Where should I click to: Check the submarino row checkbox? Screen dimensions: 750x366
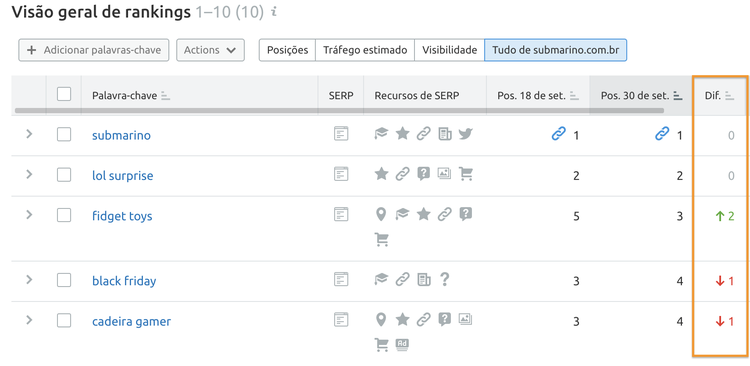coord(64,134)
